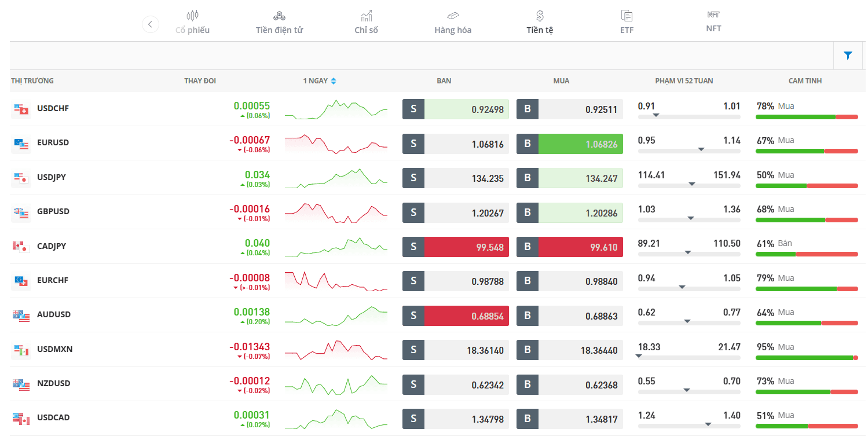Click the USDJPY flag icon
Image resolution: width=868 pixels, height=440 pixels.
tap(21, 177)
